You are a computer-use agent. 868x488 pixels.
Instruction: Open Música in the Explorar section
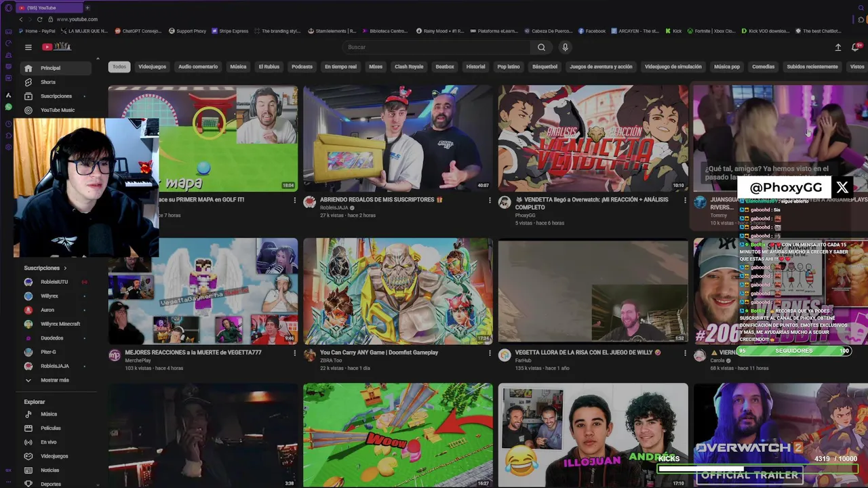tap(49, 414)
